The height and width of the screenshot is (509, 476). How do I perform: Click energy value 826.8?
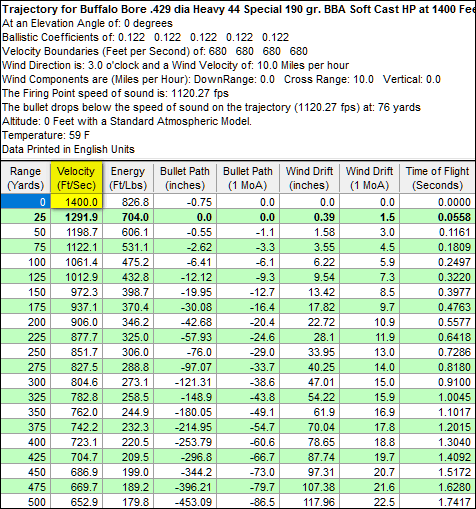pyautogui.click(x=128, y=202)
